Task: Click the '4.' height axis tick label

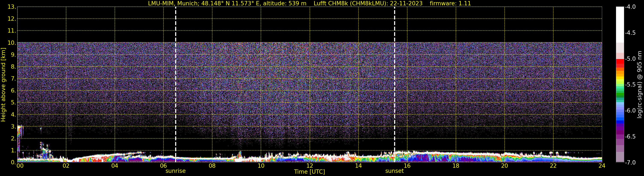Action: (13, 115)
